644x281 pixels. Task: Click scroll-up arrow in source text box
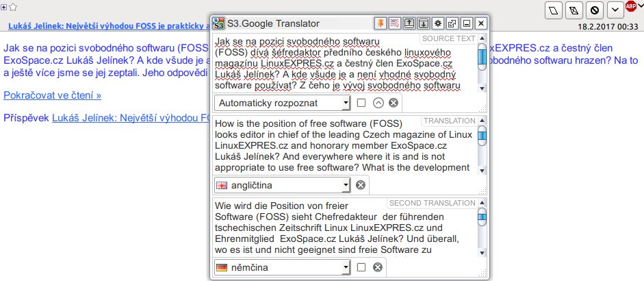pyautogui.click(x=482, y=38)
